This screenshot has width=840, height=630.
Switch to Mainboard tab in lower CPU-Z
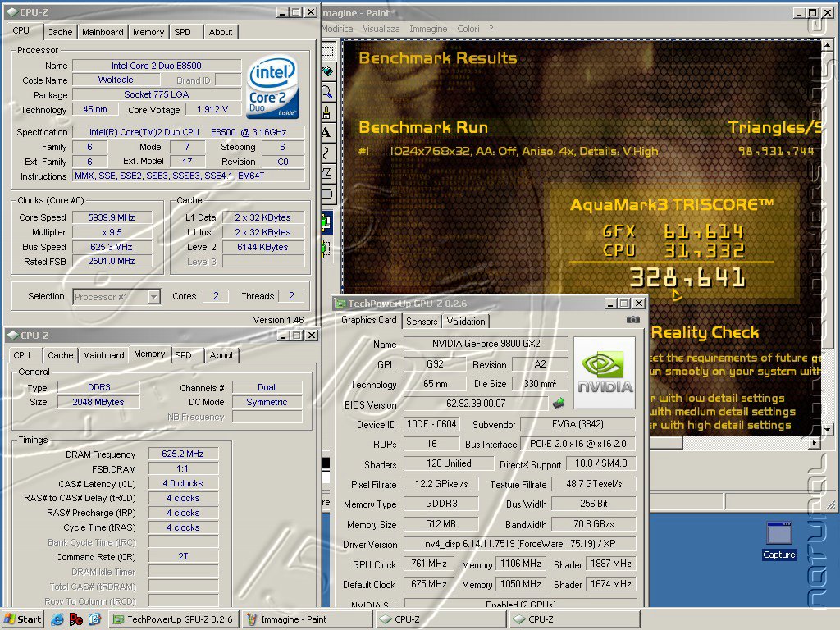[103, 355]
